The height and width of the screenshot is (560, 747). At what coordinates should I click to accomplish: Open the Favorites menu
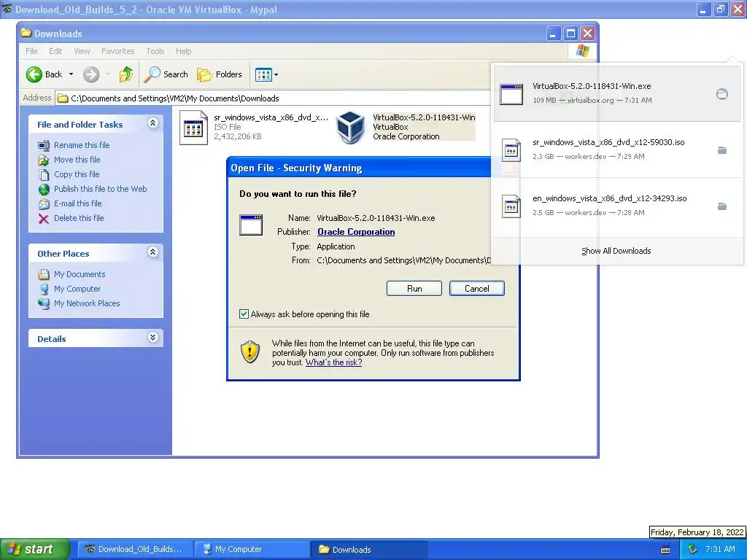(117, 51)
